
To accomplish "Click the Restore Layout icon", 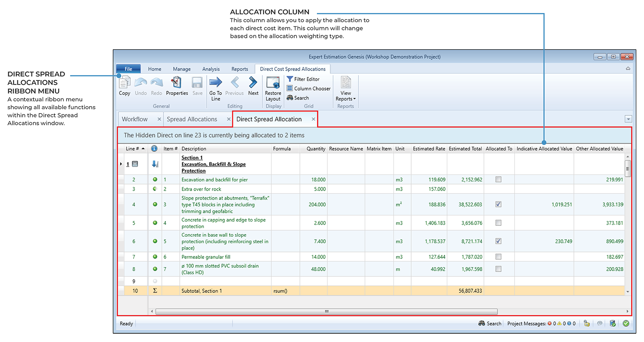I will [273, 83].
